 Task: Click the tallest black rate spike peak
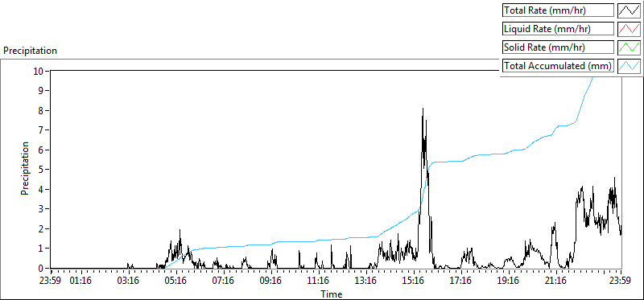tap(423, 109)
